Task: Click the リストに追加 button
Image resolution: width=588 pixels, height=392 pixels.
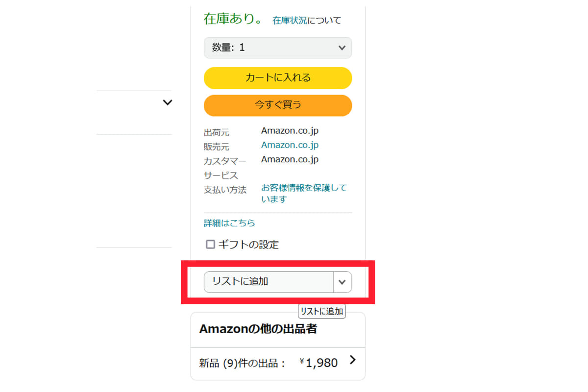Action: coord(269,282)
